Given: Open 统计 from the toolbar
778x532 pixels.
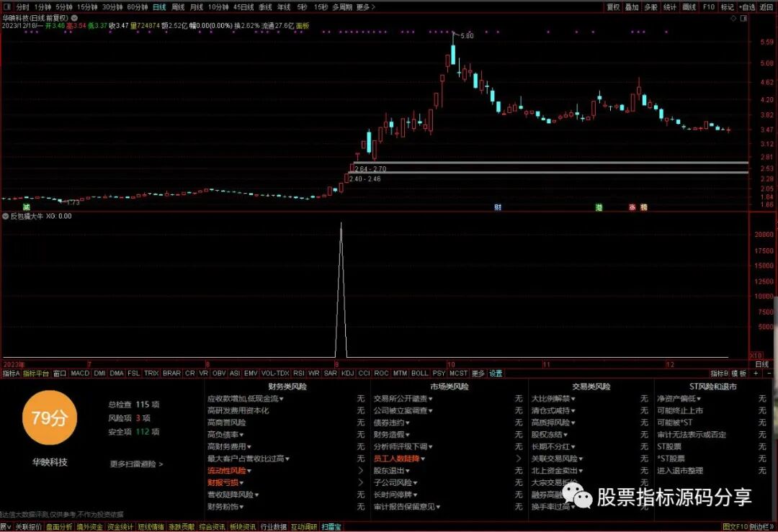Looking at the screenshot, I should pos(670,7).
